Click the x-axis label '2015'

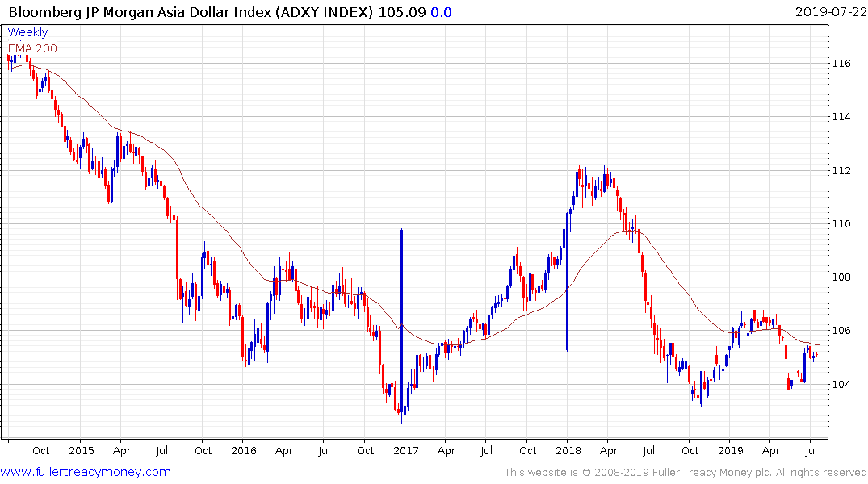(x=81, y=450)
